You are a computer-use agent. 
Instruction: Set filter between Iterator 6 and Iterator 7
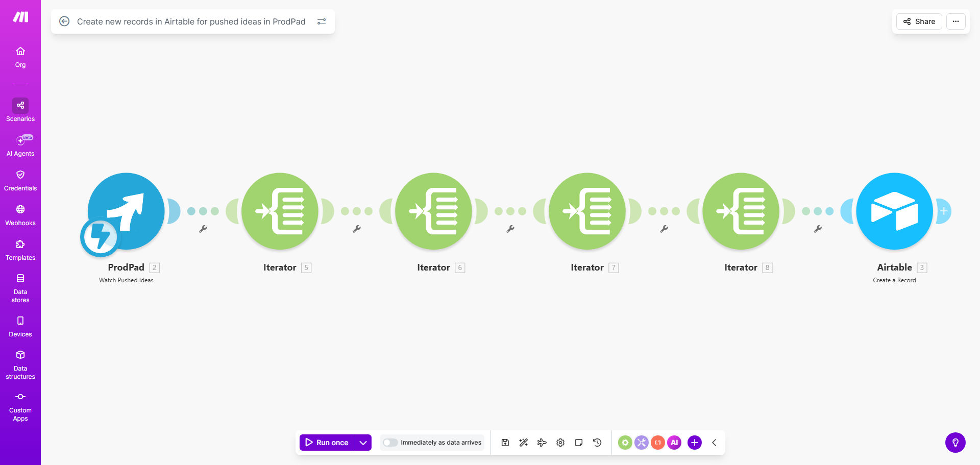click(x=510, y=229)
